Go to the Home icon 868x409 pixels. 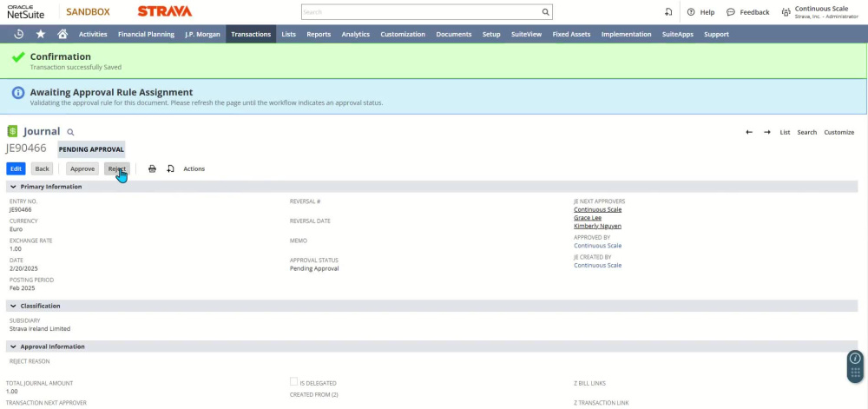62,34
